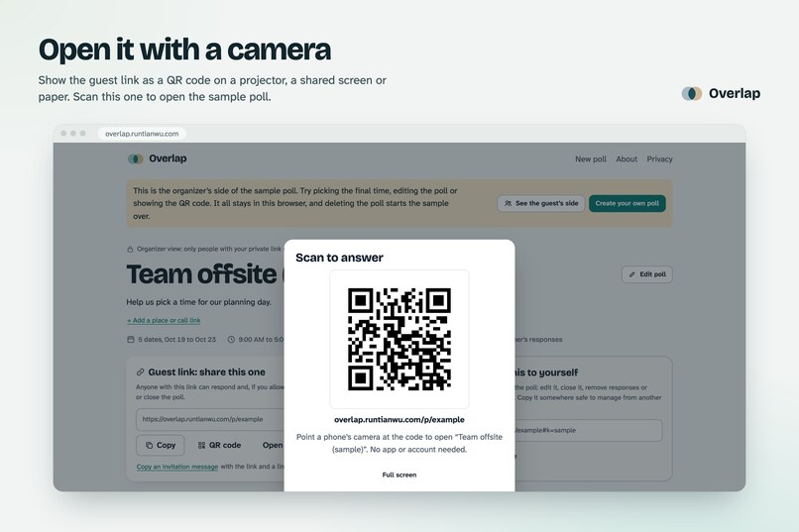Click the calendar icon beside 5 dates

pos(131,339)
